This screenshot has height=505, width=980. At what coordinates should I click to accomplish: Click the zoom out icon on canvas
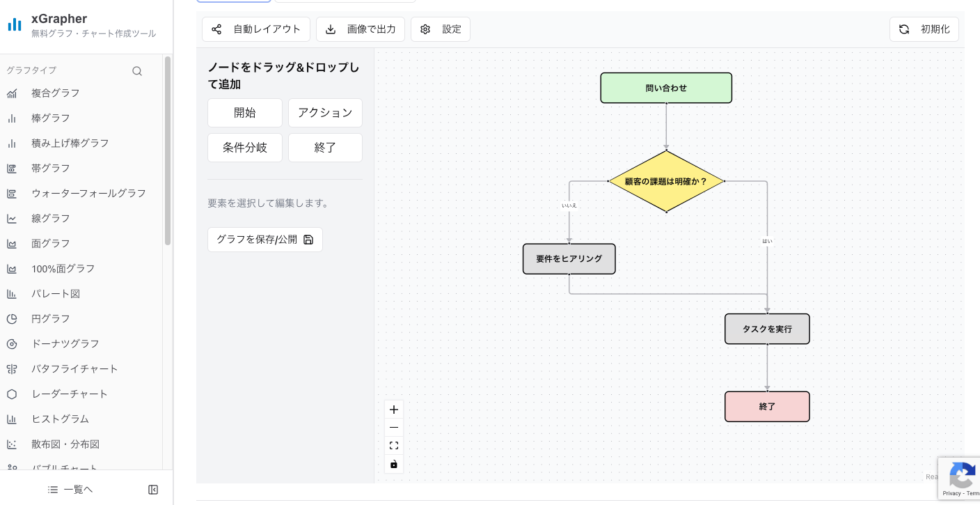pos(394,427)
